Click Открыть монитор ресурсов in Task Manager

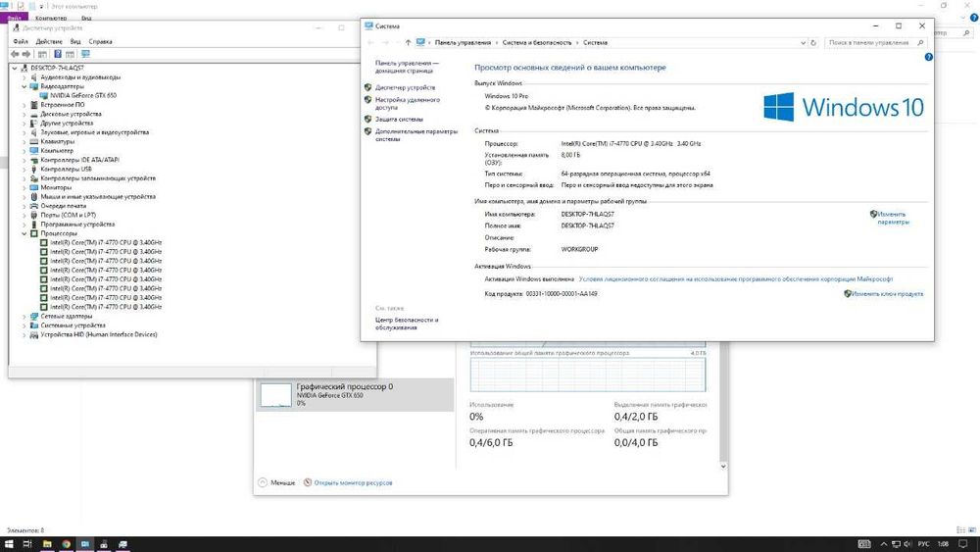pyautogui.click(x=353, y=482)
